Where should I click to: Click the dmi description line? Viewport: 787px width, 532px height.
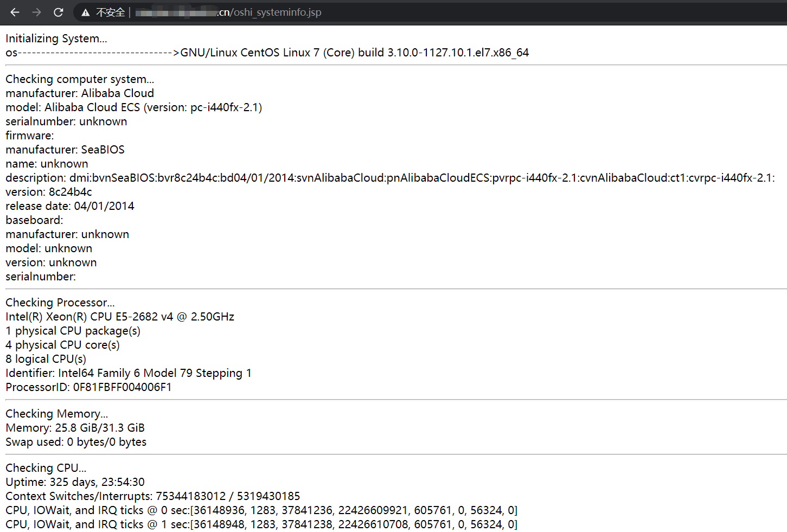pos(390,178)
